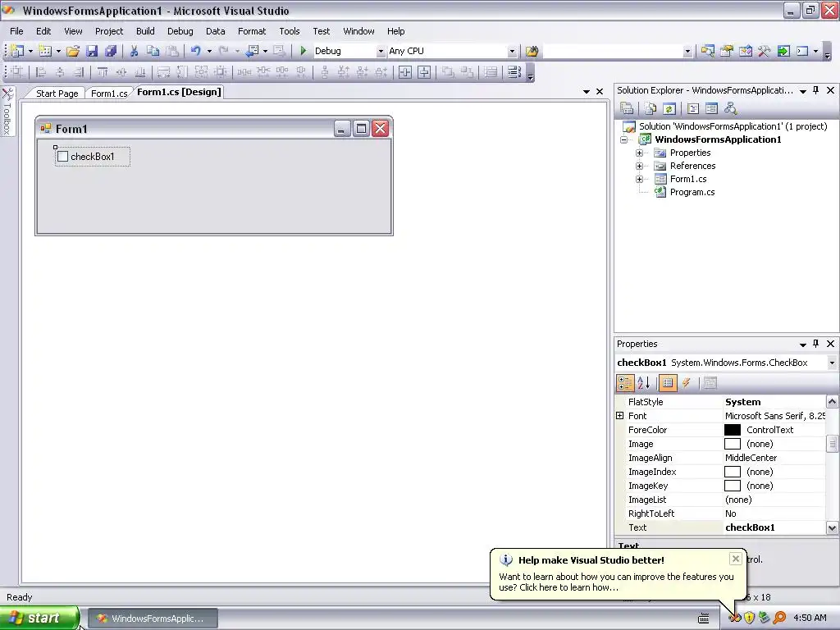Click the Copy icon in toolbar
The width and height of the screenshot is (840, 630).
(x=153, y=51)
